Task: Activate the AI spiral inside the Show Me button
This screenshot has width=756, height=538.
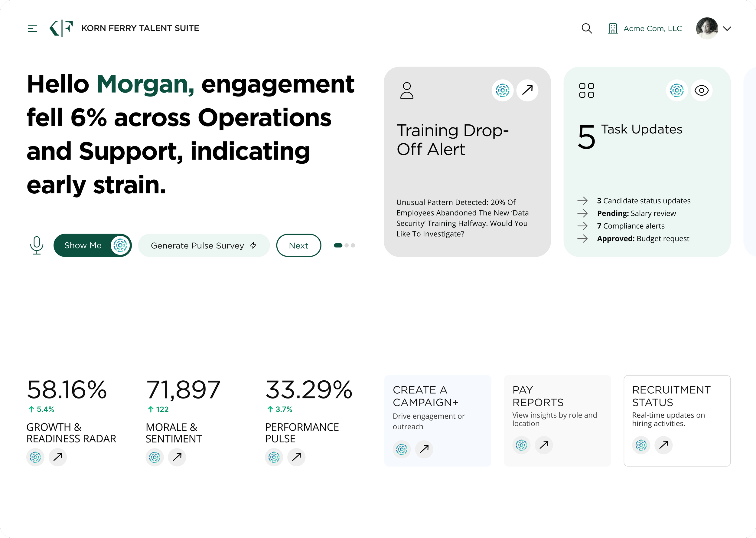Action: click(x=120, y=245)
